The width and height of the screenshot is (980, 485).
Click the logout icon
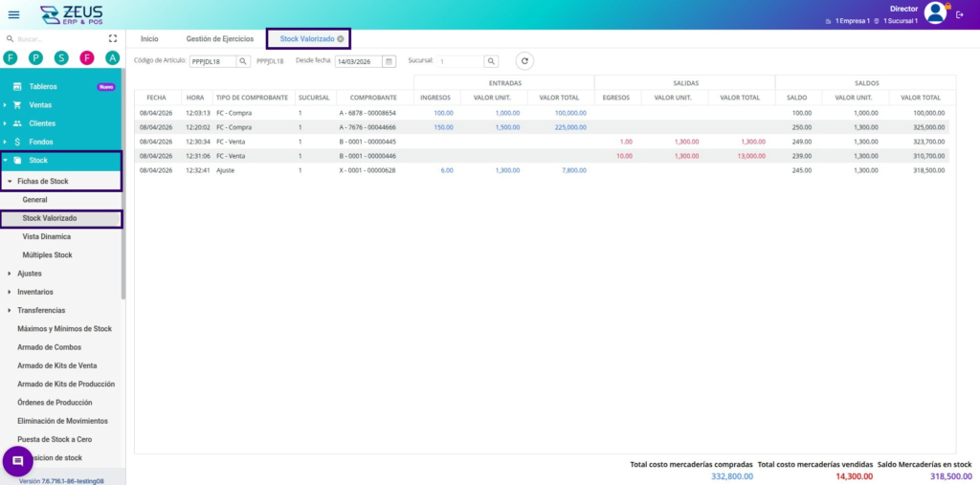(960, 14)
